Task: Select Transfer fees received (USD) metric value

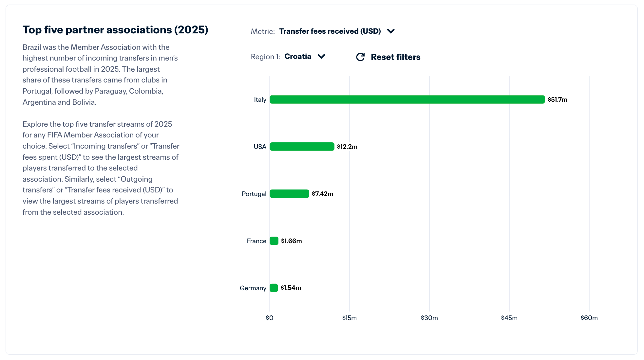Action: click(x=330, y=31)
